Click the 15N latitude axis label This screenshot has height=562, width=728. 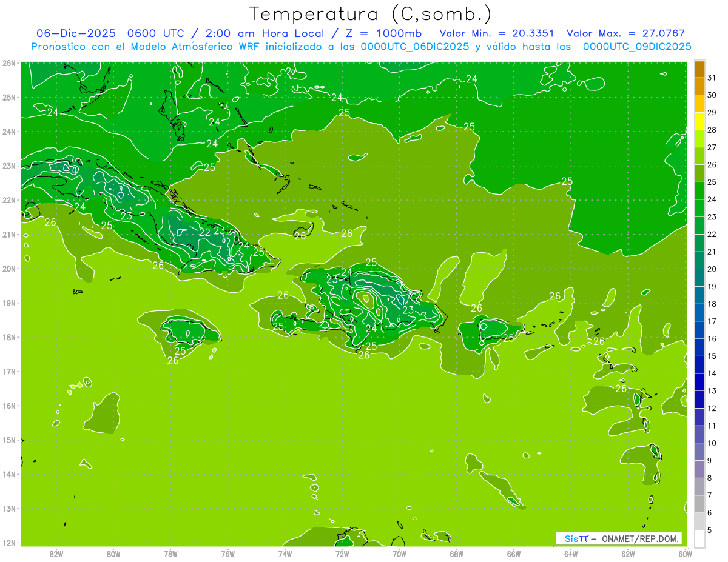[x=8, y=440]
